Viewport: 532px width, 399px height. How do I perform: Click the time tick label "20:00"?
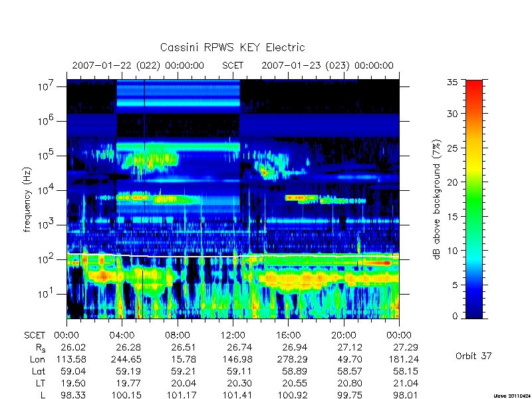pos(344,336)
